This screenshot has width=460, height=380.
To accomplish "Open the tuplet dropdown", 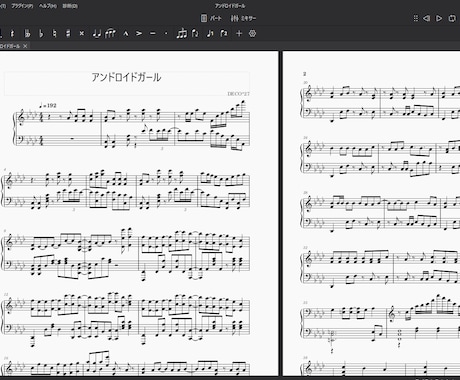I will point(182,33).
